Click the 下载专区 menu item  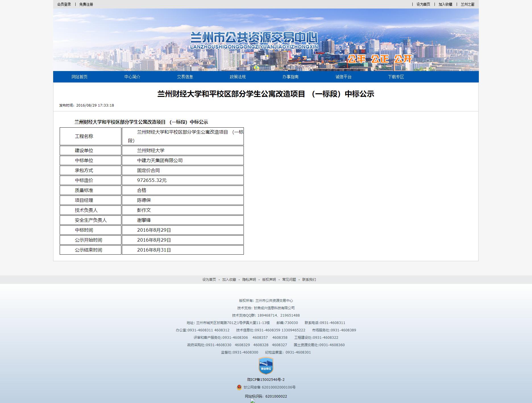pos(396,77)
